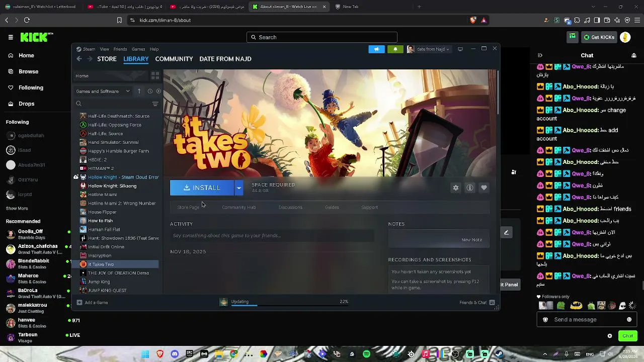
Task: Sort library ascending arrow toggle
Action: coord(139,91)
